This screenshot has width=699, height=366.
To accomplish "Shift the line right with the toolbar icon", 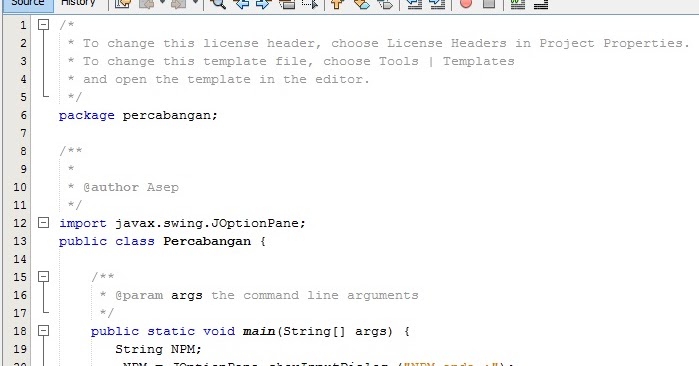I will tap(437, 4).
